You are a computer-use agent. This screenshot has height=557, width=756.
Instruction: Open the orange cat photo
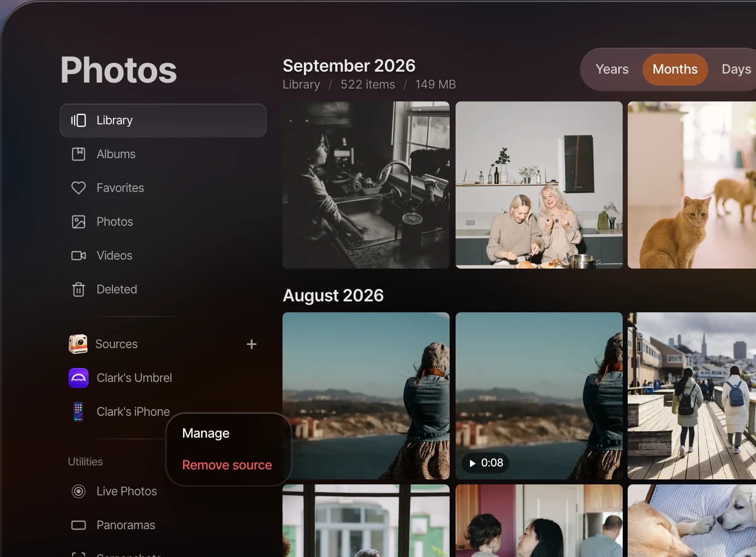pyautogui.click(x=692, y=185)
